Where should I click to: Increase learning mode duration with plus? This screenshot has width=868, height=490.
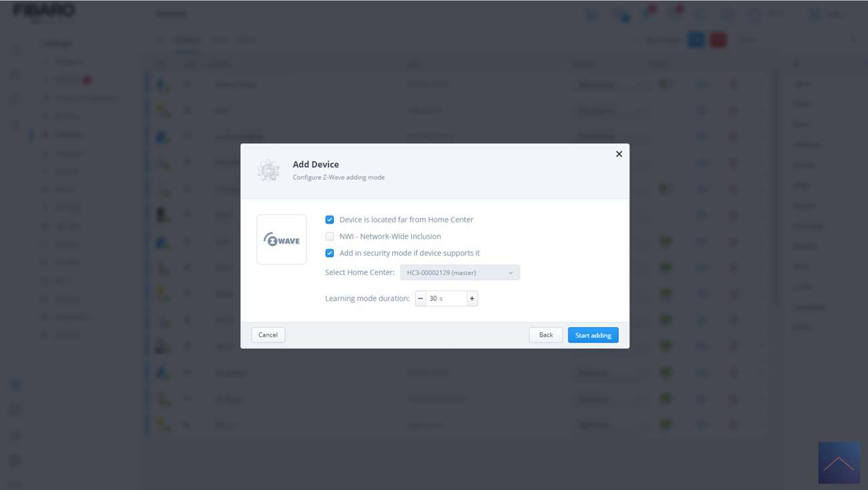(472, 298)
